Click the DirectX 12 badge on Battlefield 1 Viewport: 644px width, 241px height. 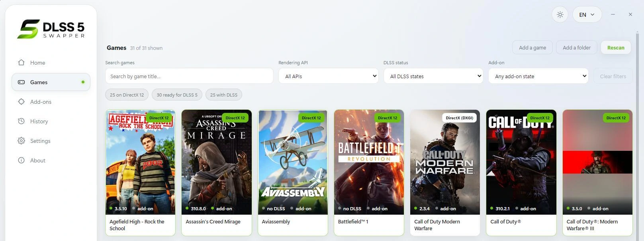pos(388,118)
